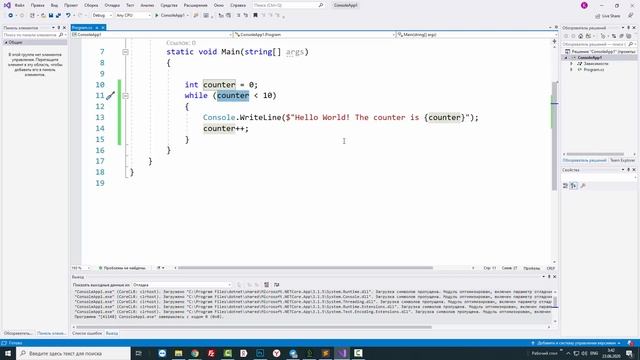Click the clear output icon

click(x=266, y=285)
